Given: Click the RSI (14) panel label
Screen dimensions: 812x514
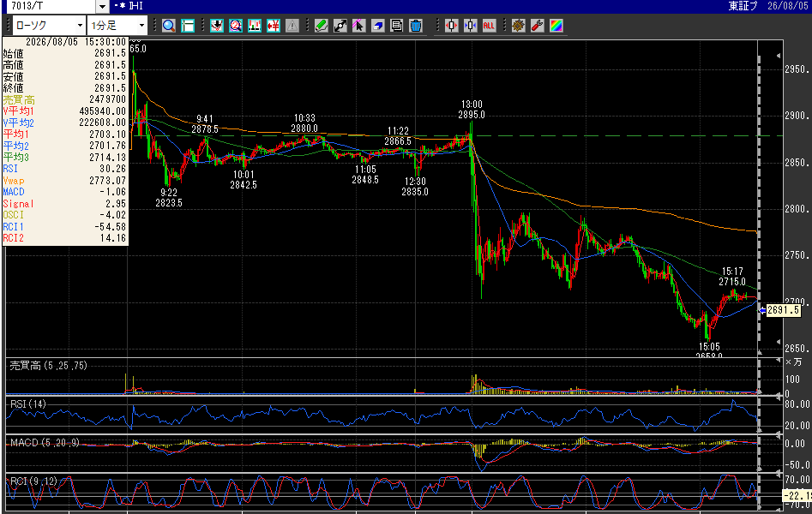Looking at the screenshot, I should point(28,403).
